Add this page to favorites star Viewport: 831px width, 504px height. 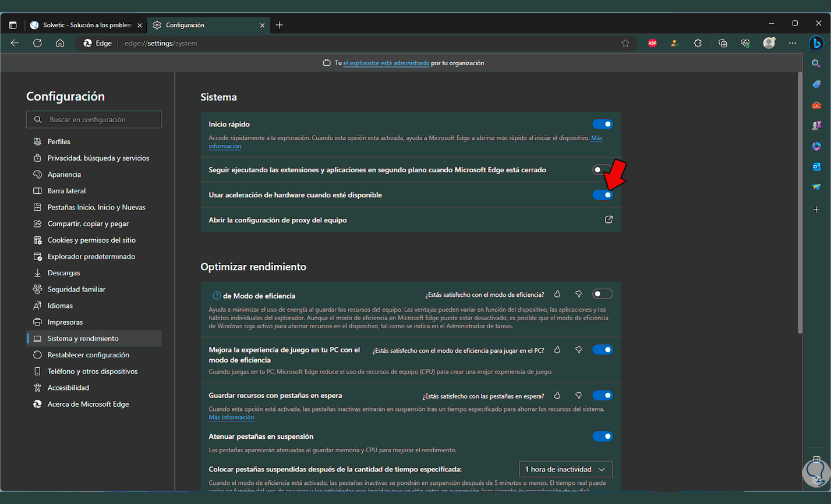tap(625, 43)
